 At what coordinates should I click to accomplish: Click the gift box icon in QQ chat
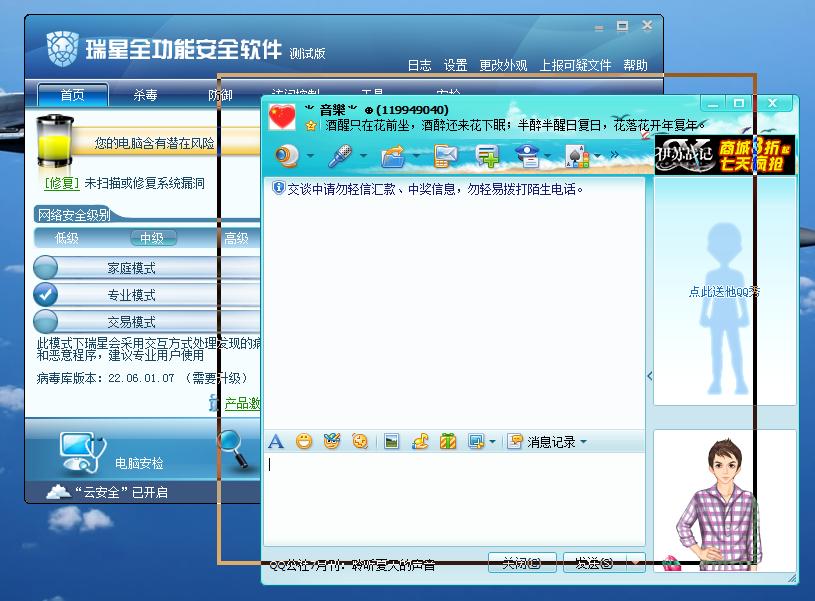click(448, 441)
